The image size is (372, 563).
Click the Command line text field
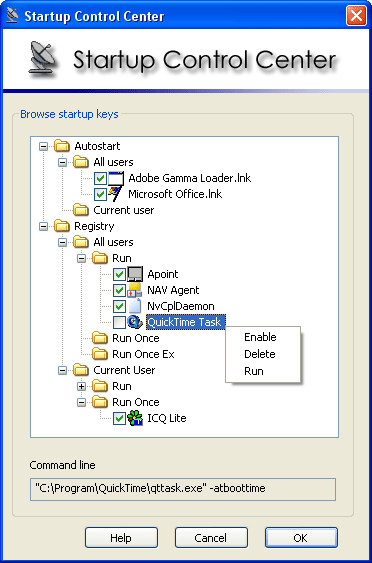pyautogui.click(x=183, y=489)
